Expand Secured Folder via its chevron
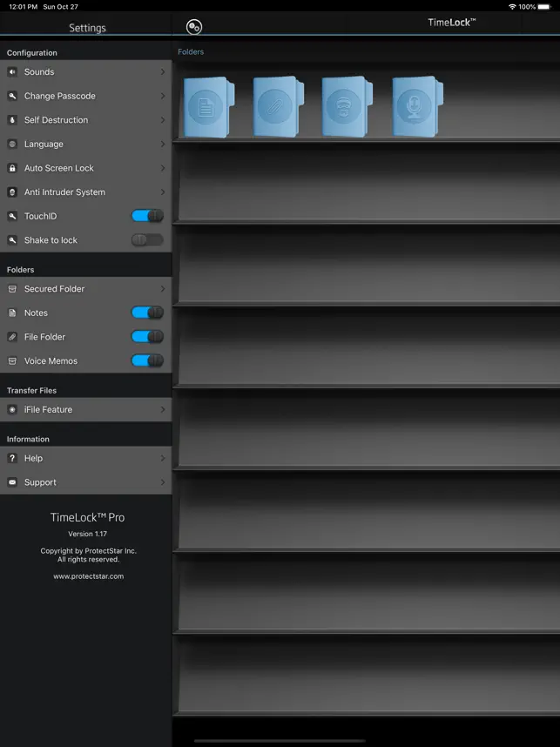The width and height of the screenshot is (560, 747). point(163,289)
